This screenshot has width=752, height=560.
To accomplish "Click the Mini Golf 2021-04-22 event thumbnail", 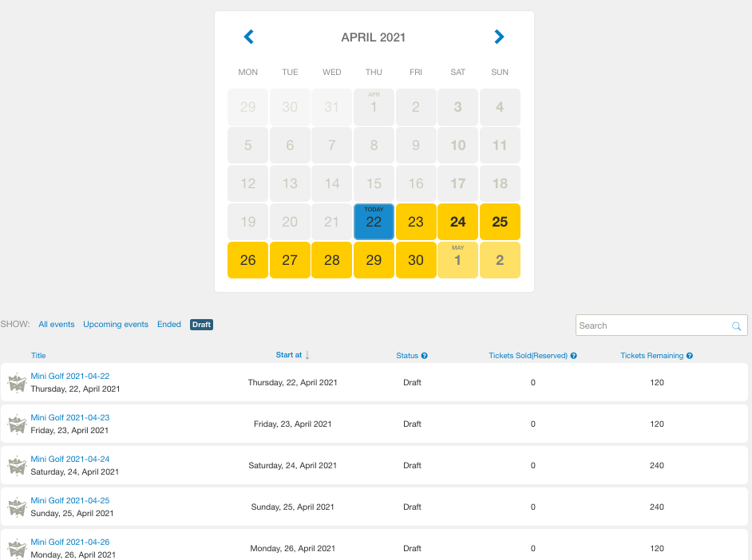I will click(17, 383).
